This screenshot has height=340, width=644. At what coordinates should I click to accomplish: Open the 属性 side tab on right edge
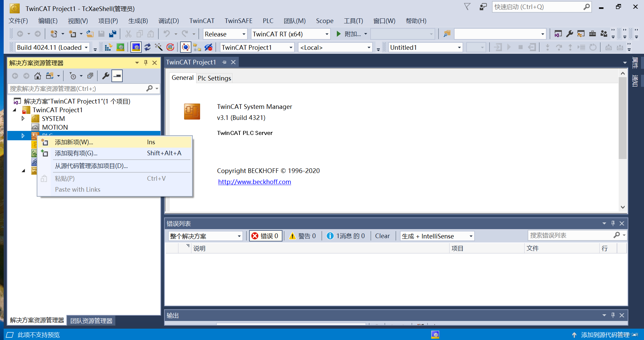tap(635, 63)
